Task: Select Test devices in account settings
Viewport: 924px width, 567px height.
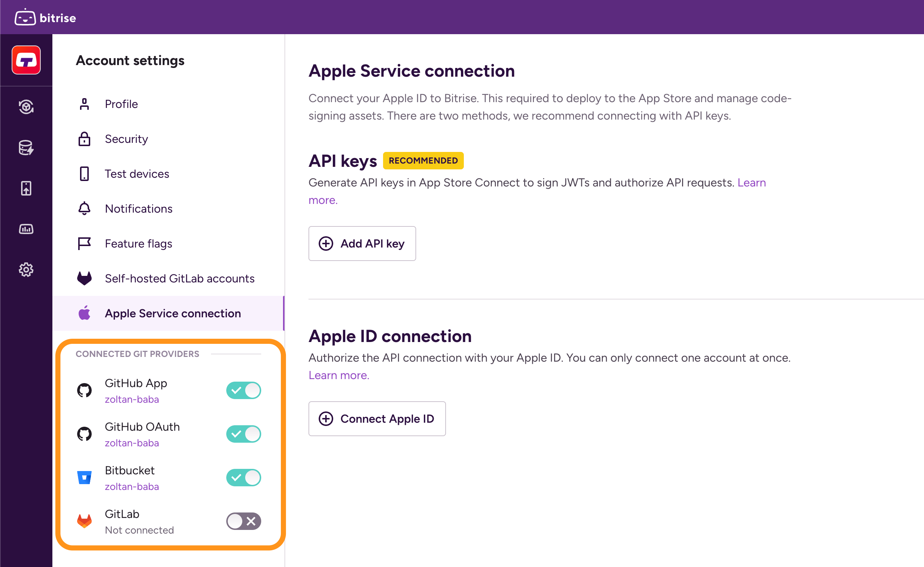Action: (x=168, y=174)
